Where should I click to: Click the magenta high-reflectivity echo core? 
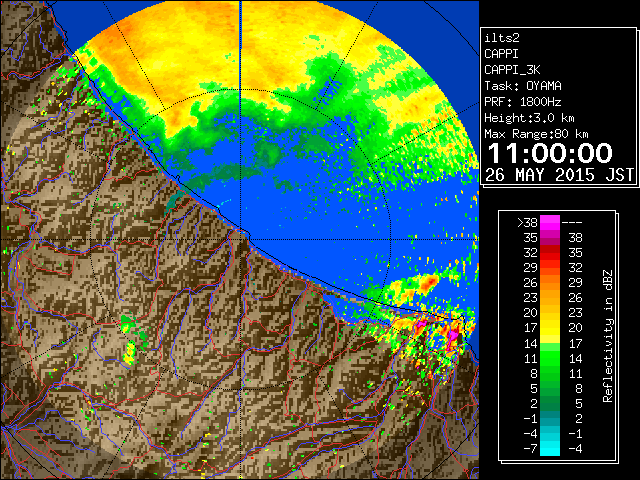pyautogui.click(x=452, y=337)
